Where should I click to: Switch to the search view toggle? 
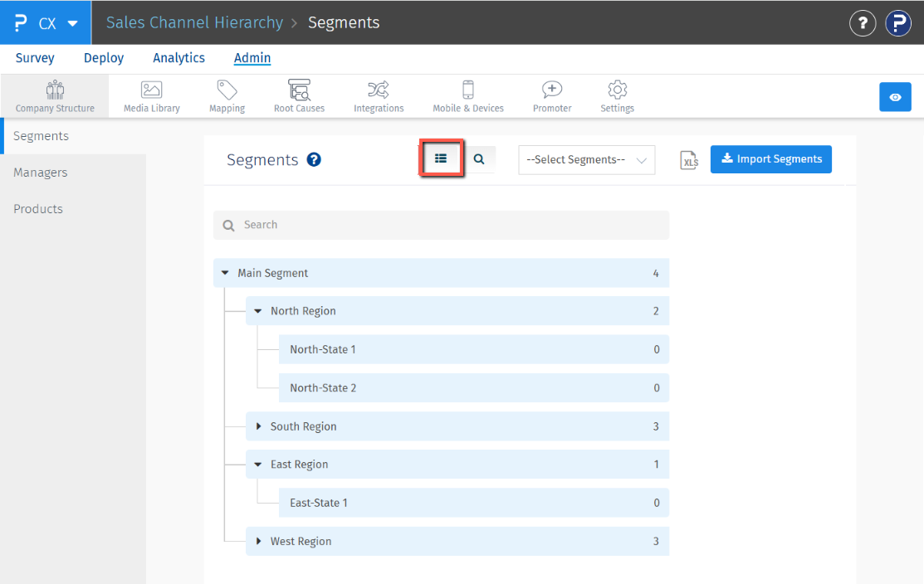479,159
